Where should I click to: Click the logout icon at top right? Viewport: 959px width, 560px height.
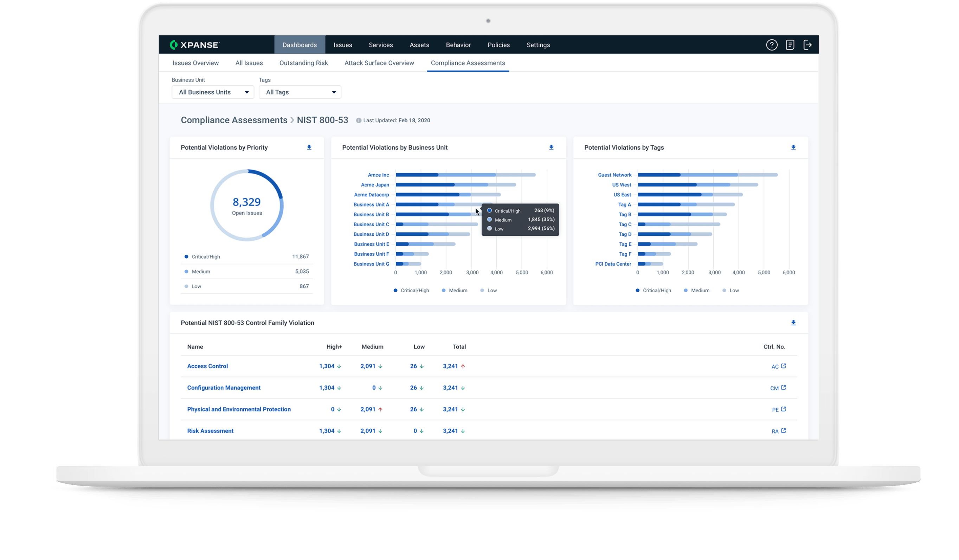coord(808,45)
